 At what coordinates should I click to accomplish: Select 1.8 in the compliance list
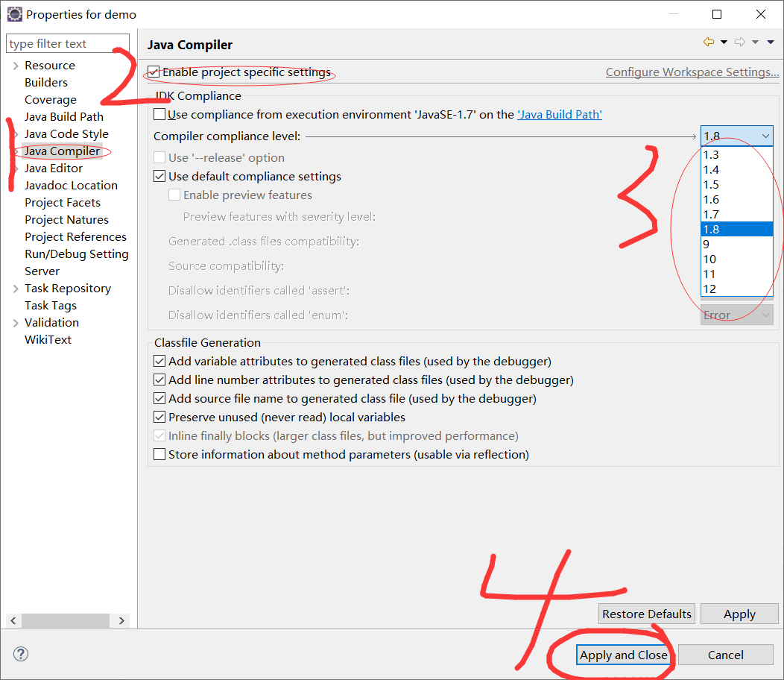pyautogui.click(x=736, y=229)
